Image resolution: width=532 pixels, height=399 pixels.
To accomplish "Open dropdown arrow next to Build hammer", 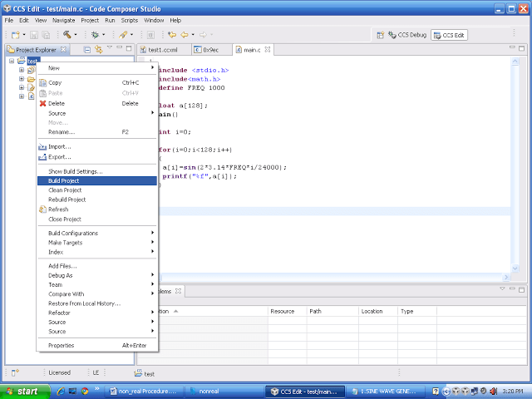I will [x=76, y=35].
